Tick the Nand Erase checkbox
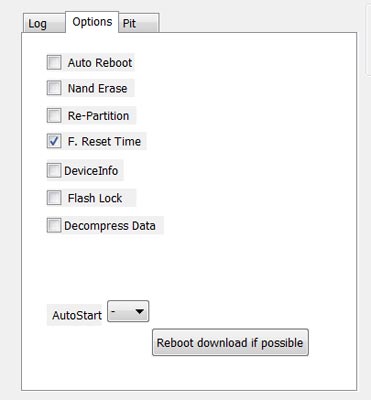Image resolution: width=371 pixels, height=400 pixels. [x=54, y=88]
